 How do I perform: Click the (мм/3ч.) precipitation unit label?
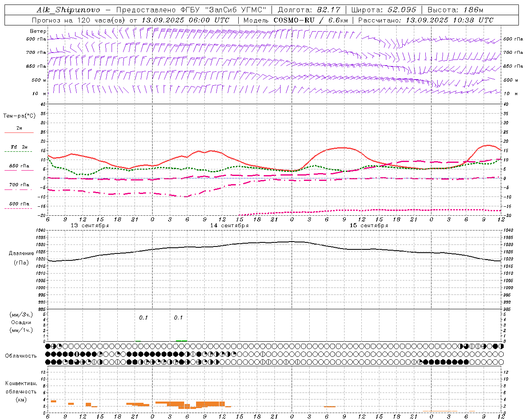point(21,315)
